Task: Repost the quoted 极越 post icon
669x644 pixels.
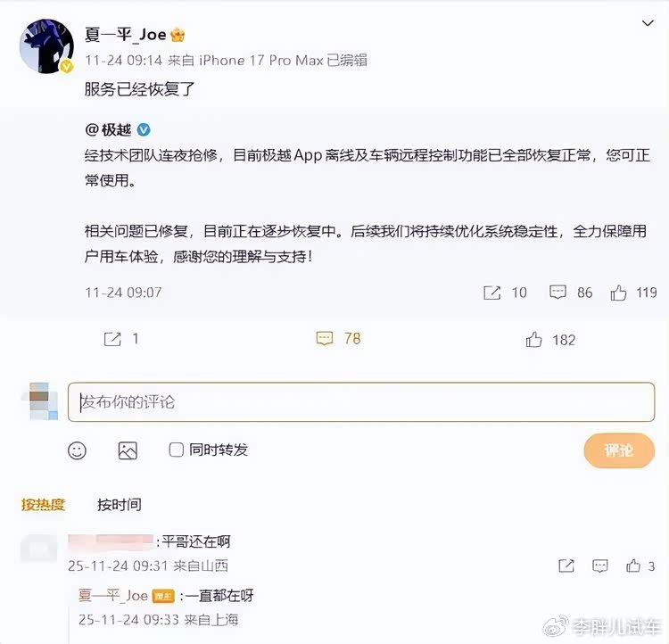Action: point(491,293)
